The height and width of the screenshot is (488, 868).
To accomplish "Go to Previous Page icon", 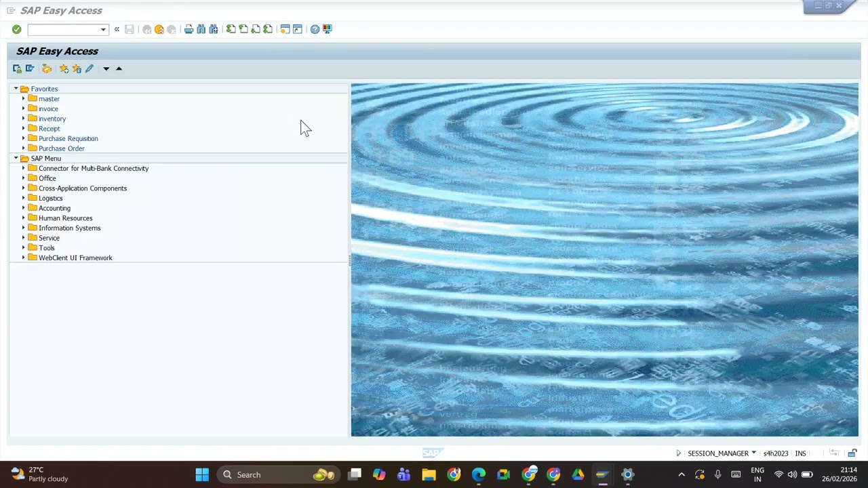I will pyautogui.click(x=243, y=29).
